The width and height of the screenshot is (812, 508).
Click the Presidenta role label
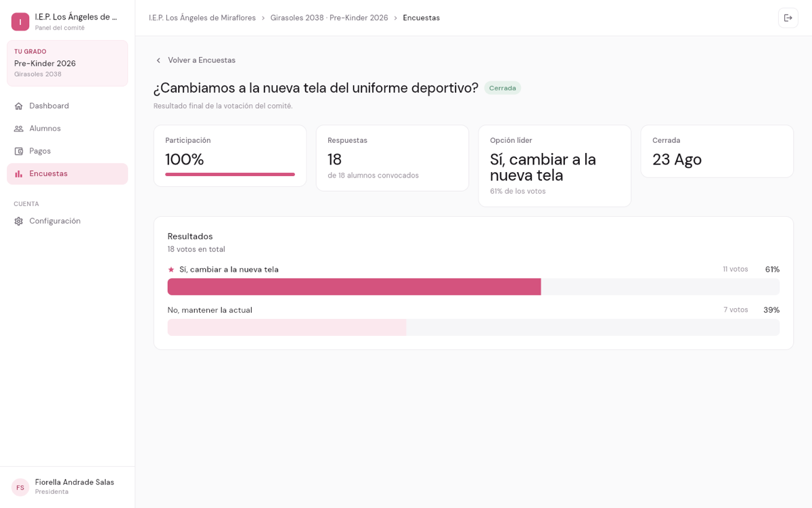click(51, 492)
